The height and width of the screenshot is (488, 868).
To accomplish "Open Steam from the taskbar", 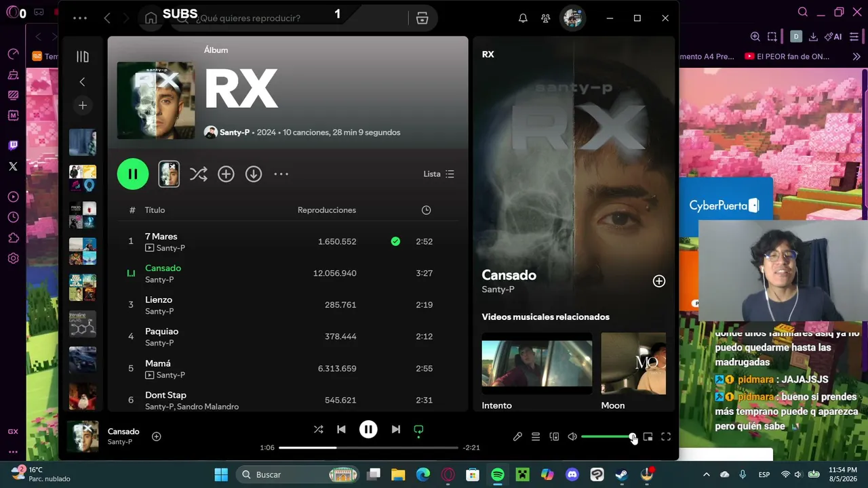I will point(622,474).
